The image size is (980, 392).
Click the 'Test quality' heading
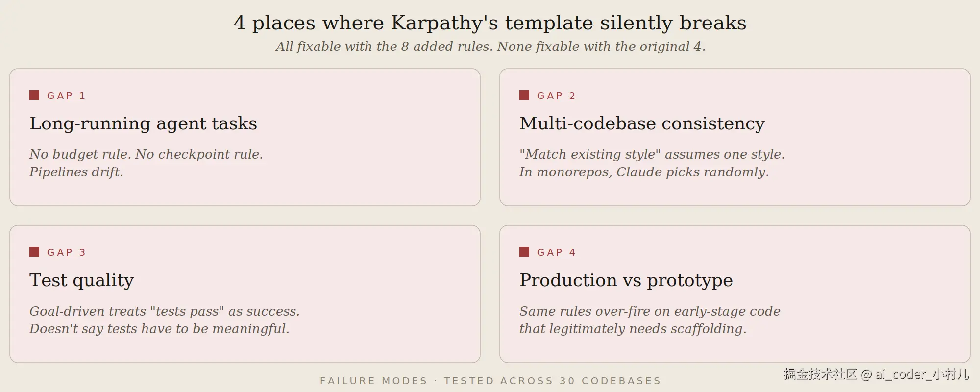coord(81,280)
